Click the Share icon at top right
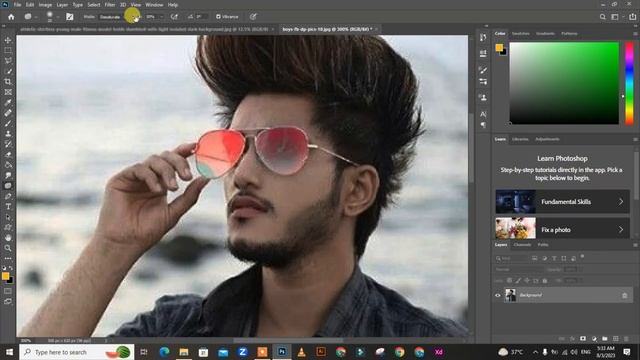 pos(632,17)
